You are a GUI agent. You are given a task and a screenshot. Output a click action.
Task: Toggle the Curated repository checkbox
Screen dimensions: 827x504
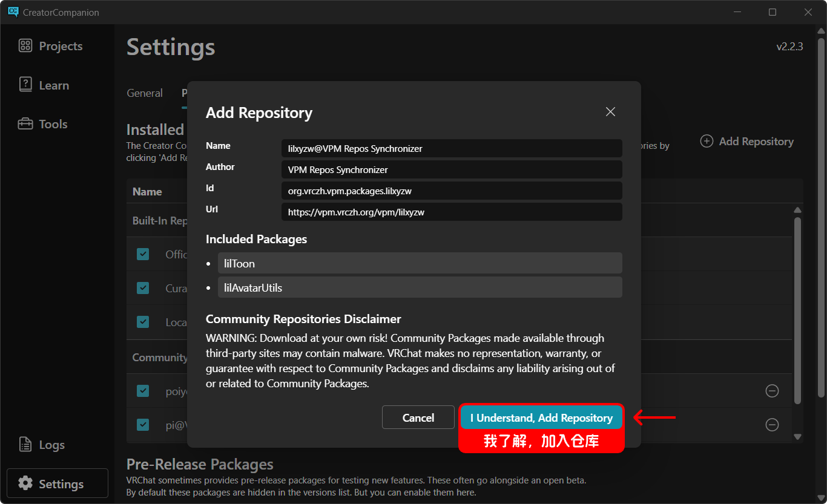click(x=143, y=288)
